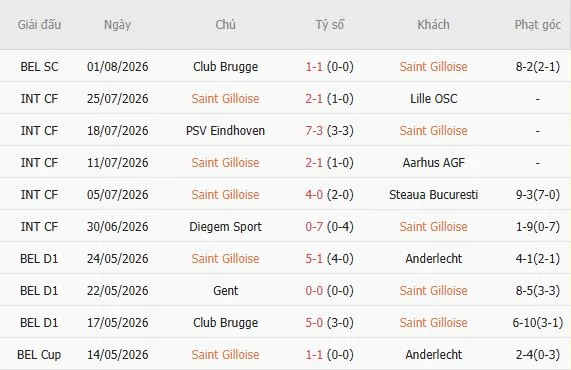The width and height of the screenshot is (571, 370).
Task: Open the PSV Eindhoven team link
Action: pyautogui.click(x=225, y=131)
